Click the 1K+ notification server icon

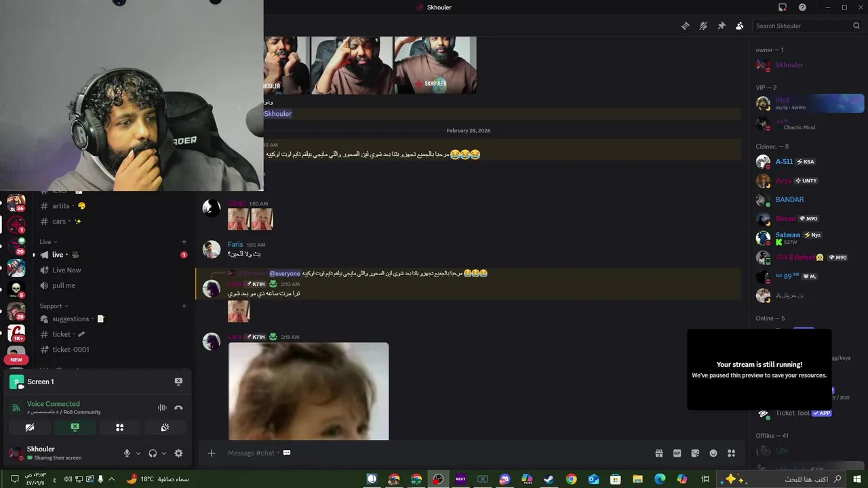(16, 333)
